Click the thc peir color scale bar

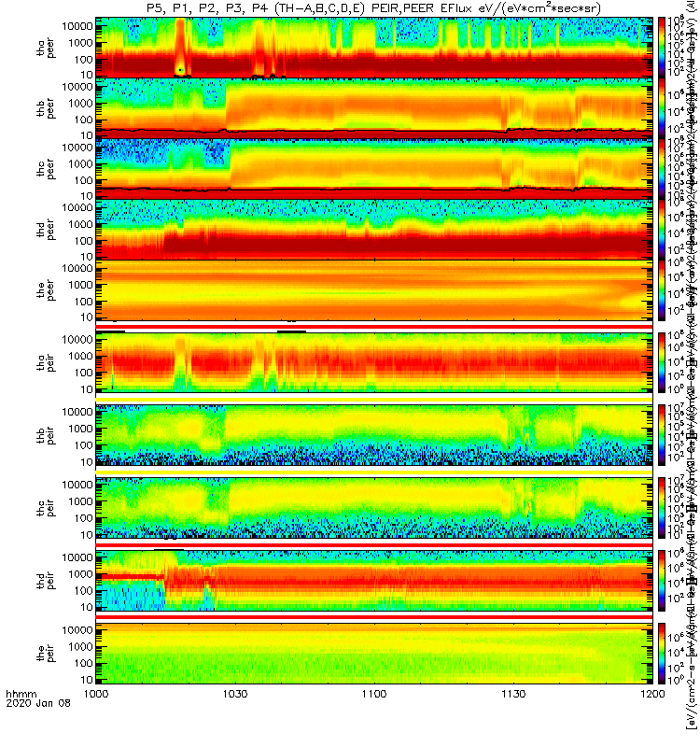tap(662, 508)
